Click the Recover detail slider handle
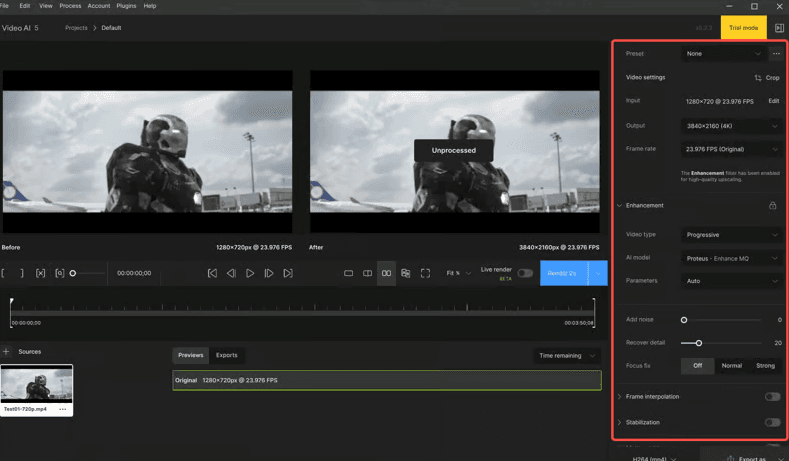Image resolution: width=789 pixels, height=461 pixels. click(699, 343)
